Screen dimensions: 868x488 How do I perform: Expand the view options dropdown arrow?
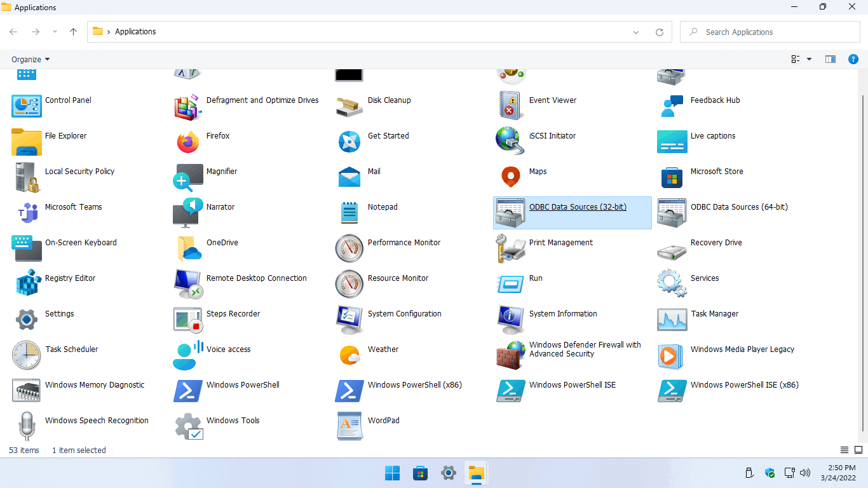click(x=809, y=59)
